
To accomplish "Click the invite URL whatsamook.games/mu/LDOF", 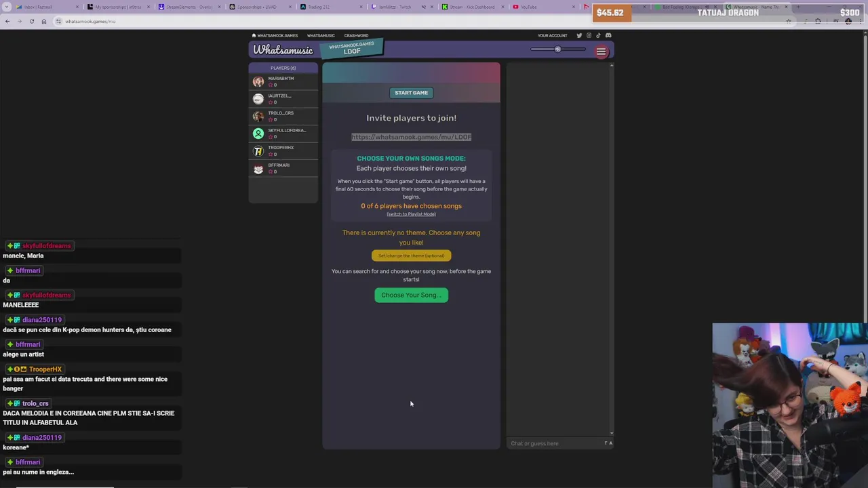I will pyautogui.click(x=412, y=137).
